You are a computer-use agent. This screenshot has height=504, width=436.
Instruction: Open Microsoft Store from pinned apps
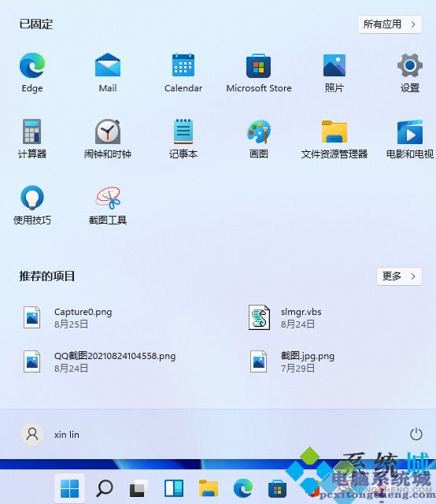259,72
